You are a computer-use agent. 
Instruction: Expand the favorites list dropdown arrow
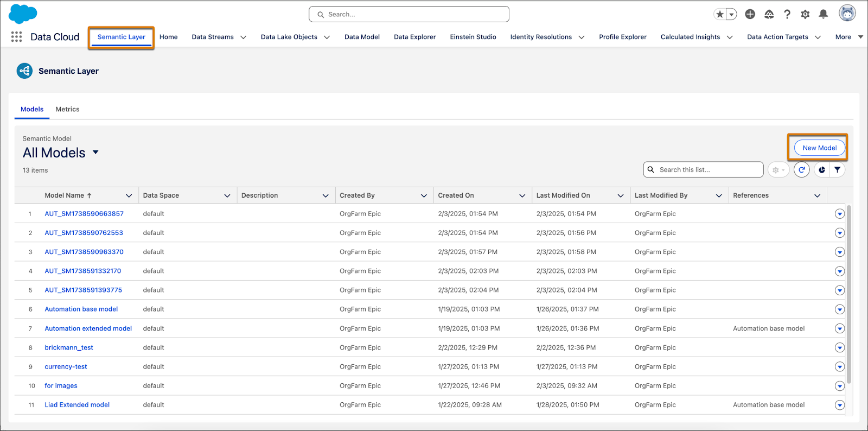[732, 15]
